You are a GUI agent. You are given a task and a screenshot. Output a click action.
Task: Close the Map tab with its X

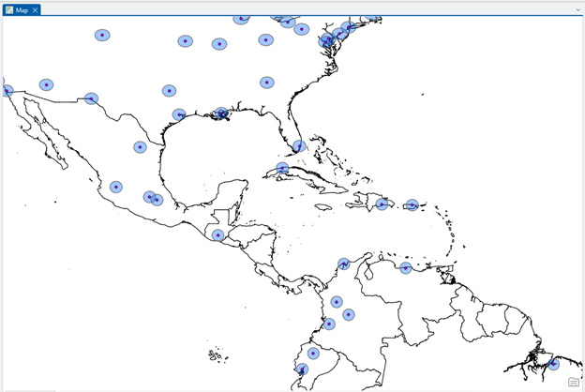pyautogui.click(x=35, y=10)
